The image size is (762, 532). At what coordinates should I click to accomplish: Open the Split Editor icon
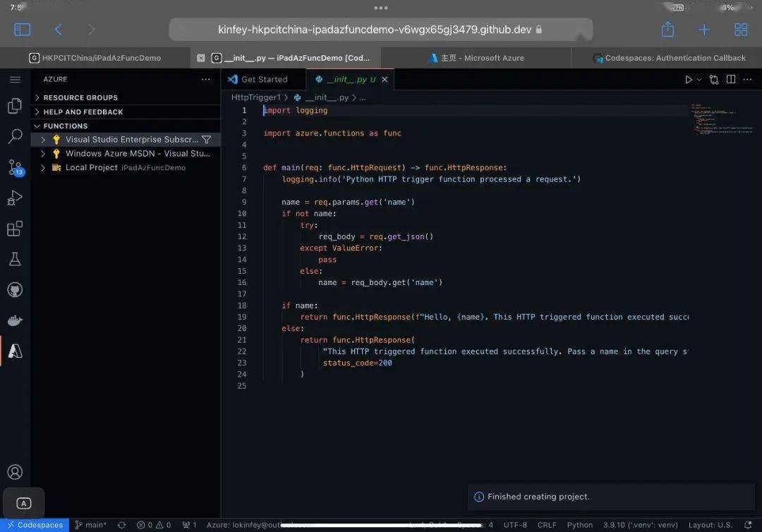click(x=731, y=80)
